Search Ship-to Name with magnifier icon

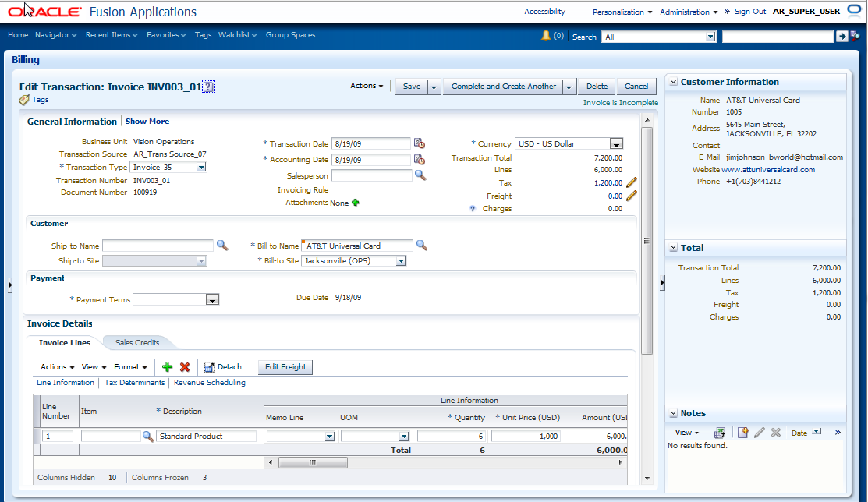coord(222,246)
